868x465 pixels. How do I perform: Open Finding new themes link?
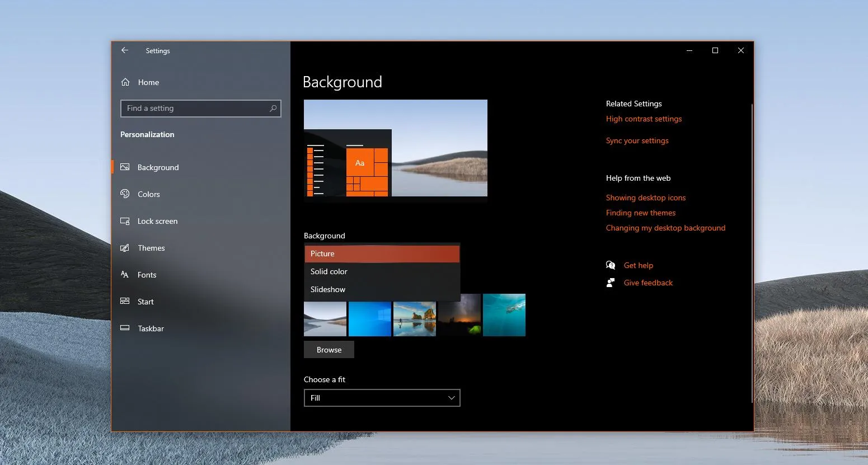point(641,213)
